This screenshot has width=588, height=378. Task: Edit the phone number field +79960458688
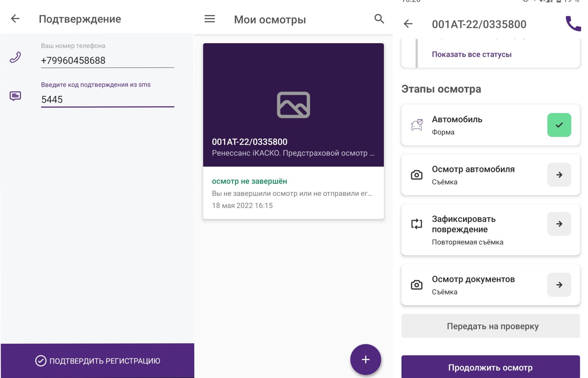107,60
